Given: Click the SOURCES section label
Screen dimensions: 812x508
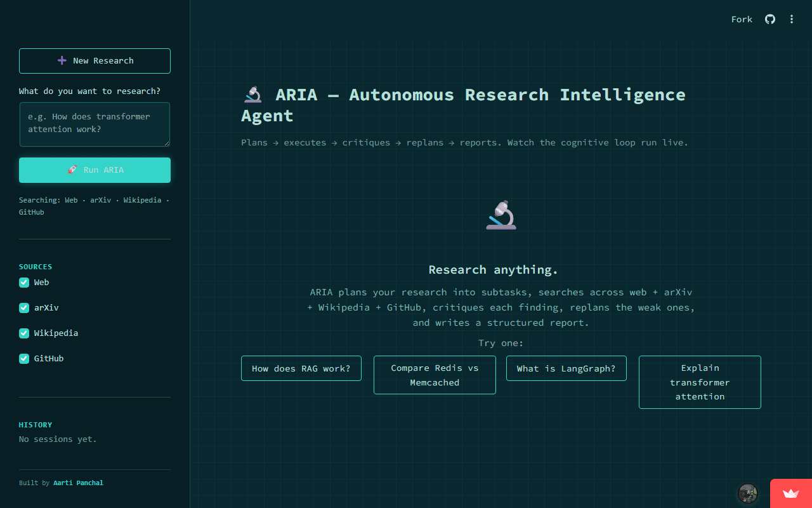Looking at the screenshot, I should pyautogui.click(x=36, y=267).
